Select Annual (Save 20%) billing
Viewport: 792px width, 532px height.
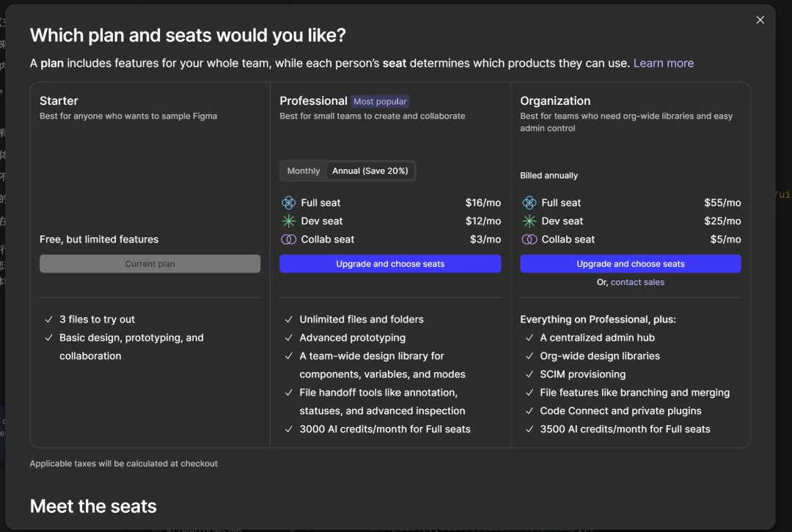pos(370,171)
